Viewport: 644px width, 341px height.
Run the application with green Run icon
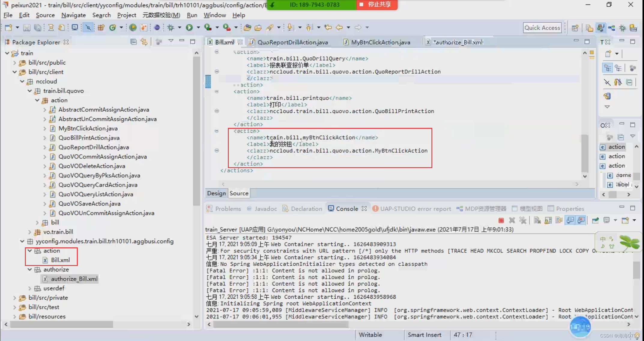(x=190, y=27)
